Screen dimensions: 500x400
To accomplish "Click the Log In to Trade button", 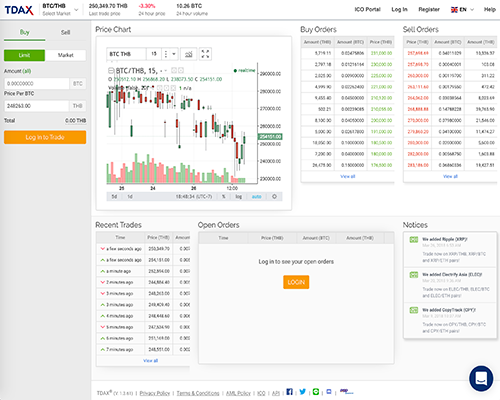I will coord(45,137).
